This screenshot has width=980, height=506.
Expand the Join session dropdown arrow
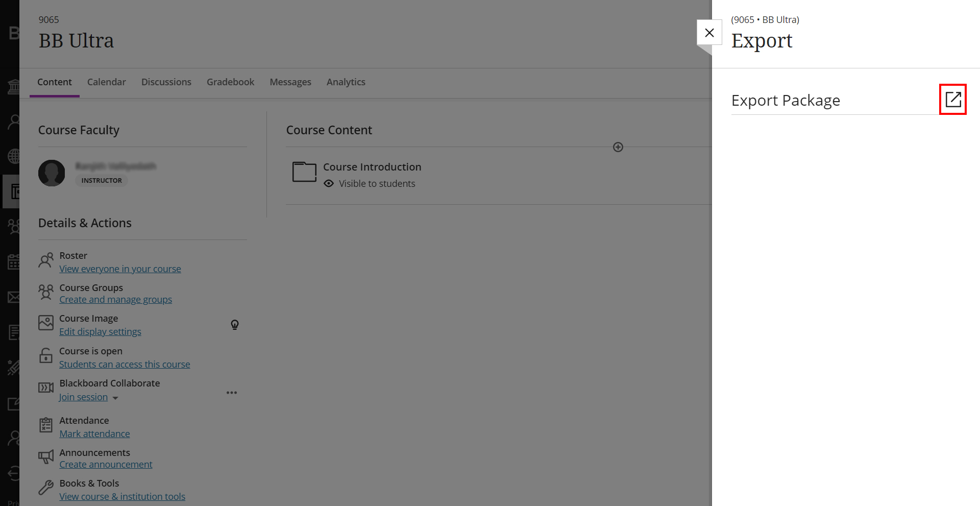click(115, 398)
